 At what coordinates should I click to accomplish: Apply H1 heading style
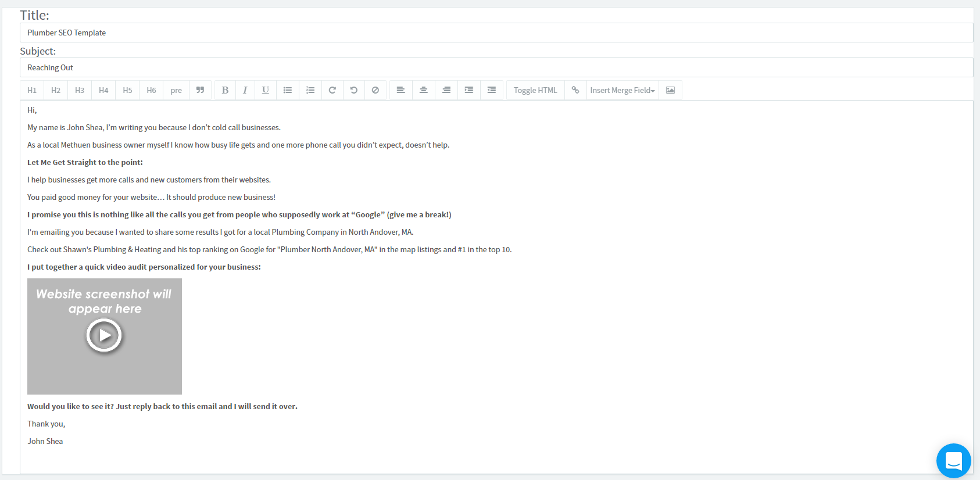pyautogui.click(x=32, y=90)
